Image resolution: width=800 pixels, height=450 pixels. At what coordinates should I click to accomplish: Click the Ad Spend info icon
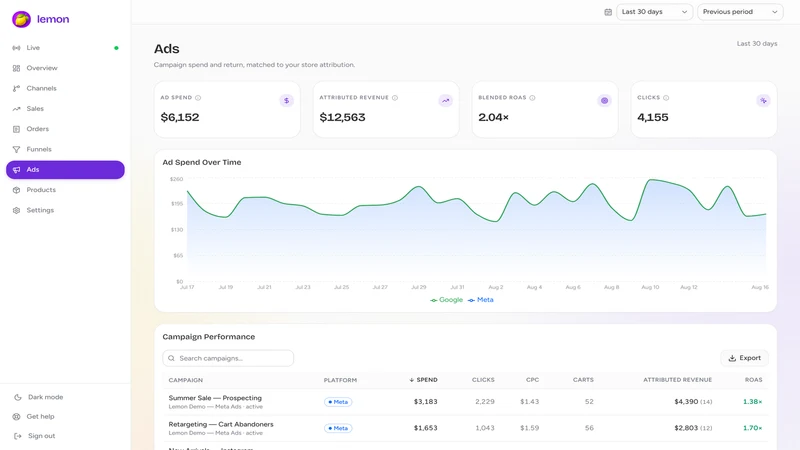click(x=198, y=97)
